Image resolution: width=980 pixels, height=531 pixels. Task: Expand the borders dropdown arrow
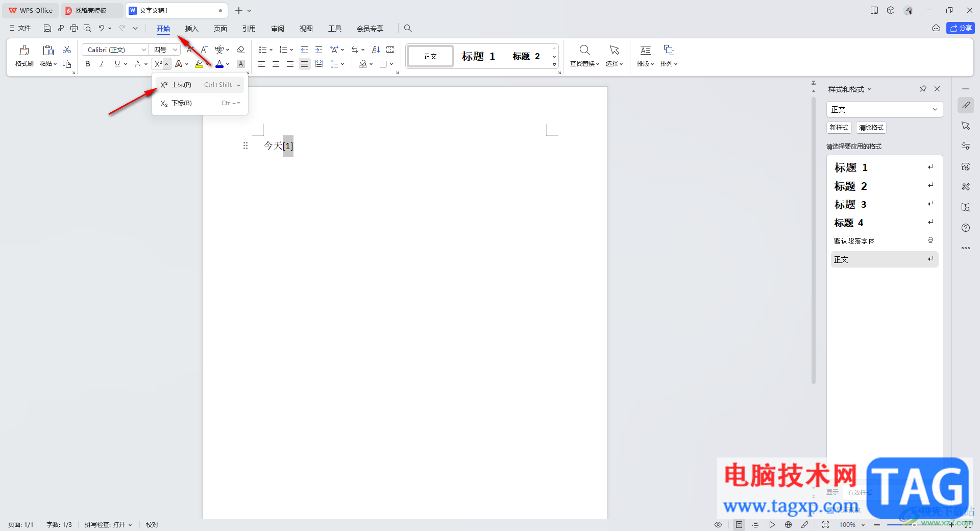click(391, 64)
